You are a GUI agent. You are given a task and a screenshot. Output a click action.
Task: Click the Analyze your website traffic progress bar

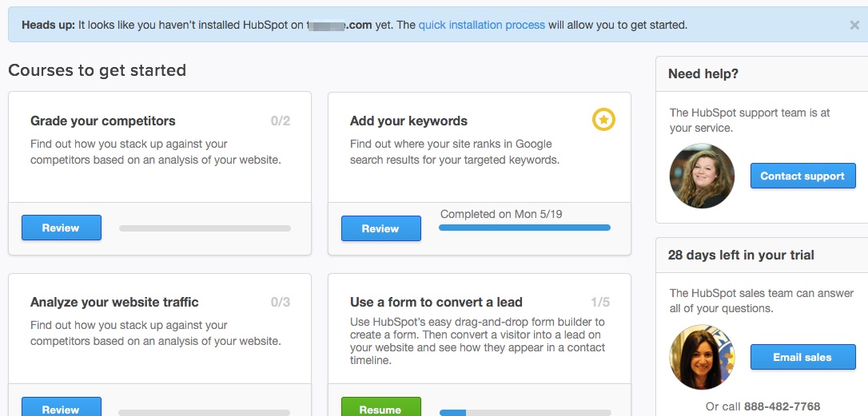pos(205,413)
